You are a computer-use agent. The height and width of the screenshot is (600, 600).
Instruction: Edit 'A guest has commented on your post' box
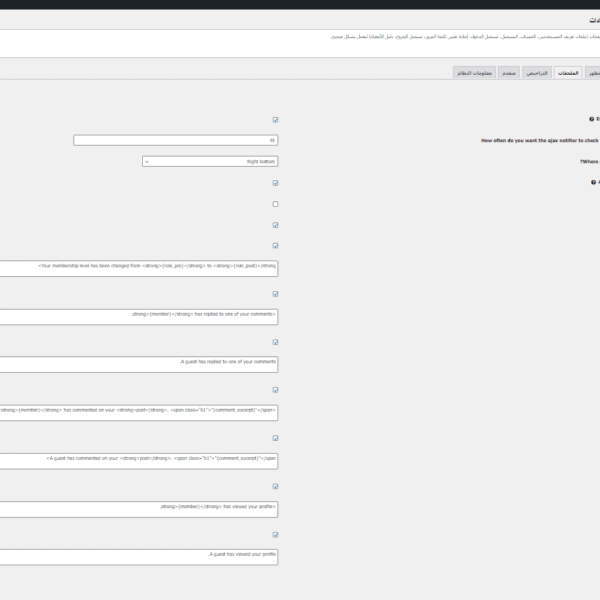(x=139, y=461)
